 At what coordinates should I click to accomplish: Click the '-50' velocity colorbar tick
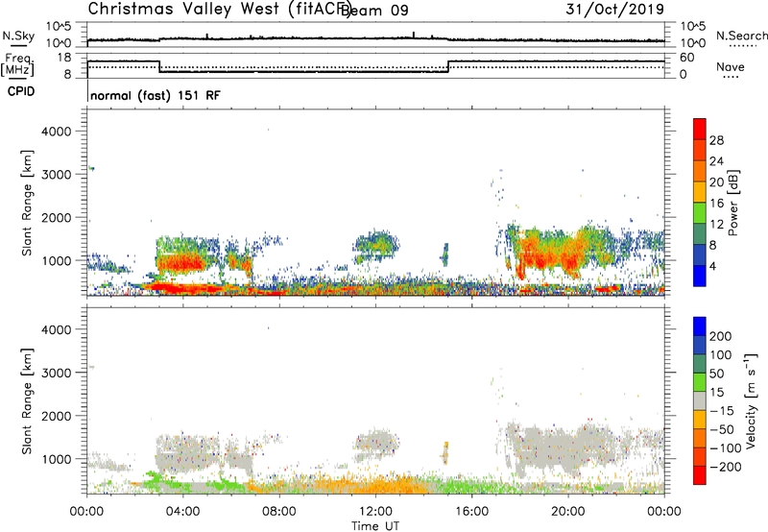[722, 429]
